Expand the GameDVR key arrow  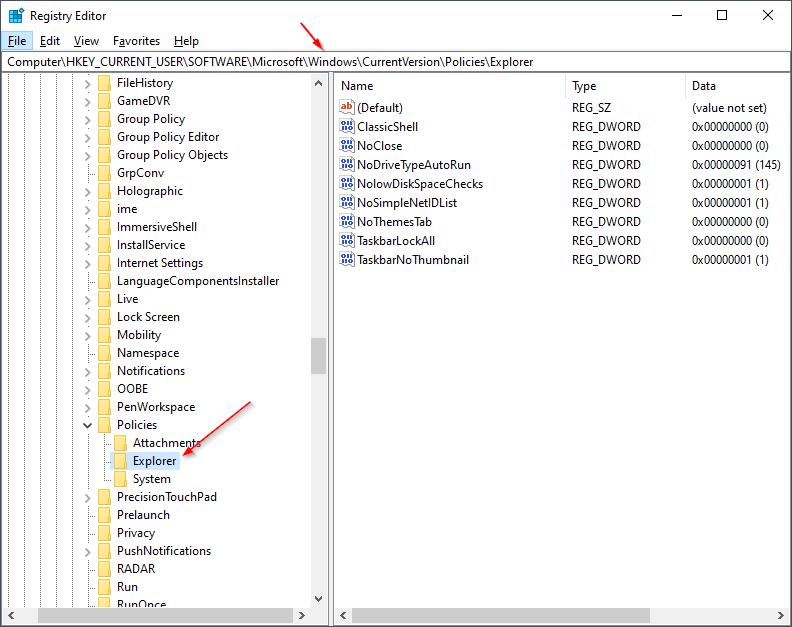pos(88,101)
